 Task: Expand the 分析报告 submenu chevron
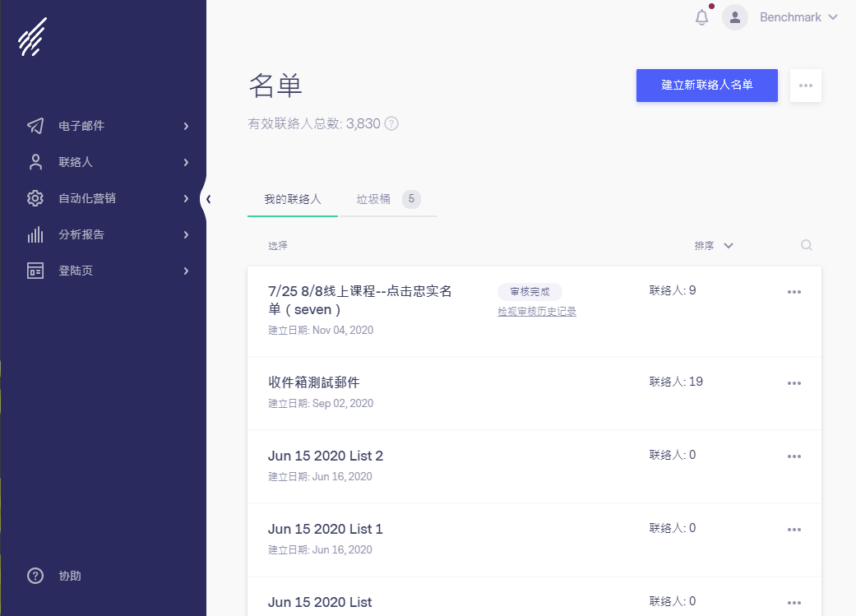[186, 235]
